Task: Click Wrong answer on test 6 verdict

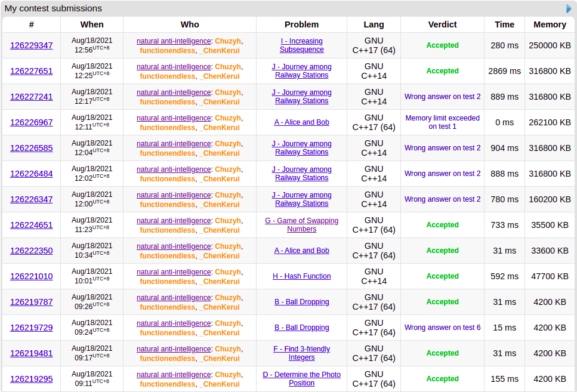Action: [442, 328]
